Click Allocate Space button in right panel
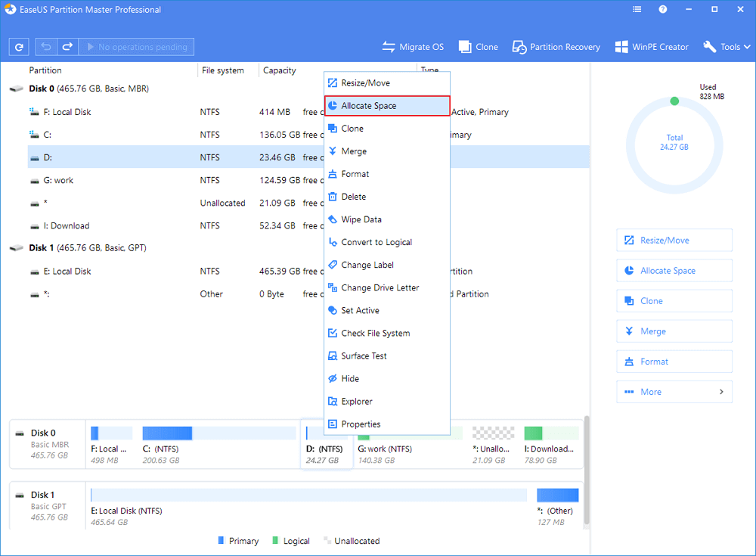Screen dimensions: 756x556 [674, 270]
